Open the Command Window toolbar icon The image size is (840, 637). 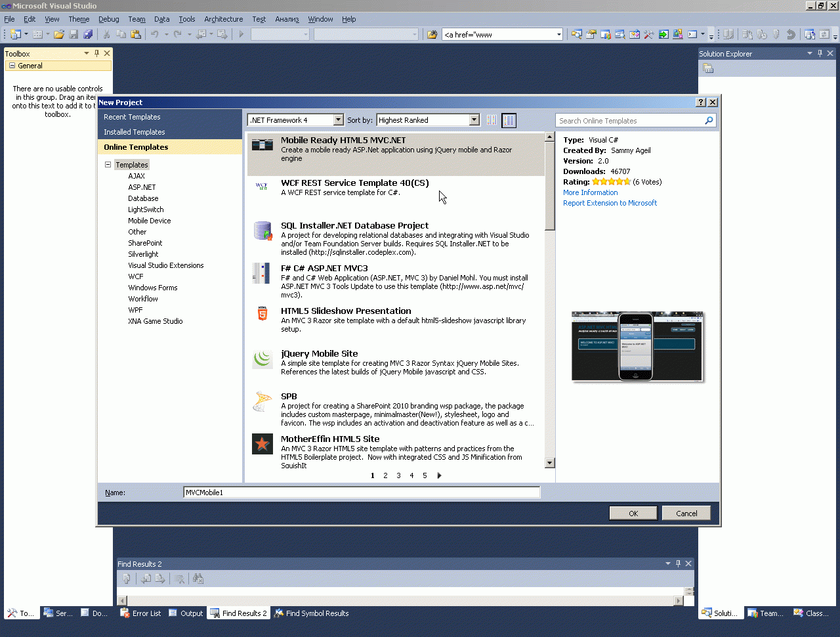(x=692, y=34)
